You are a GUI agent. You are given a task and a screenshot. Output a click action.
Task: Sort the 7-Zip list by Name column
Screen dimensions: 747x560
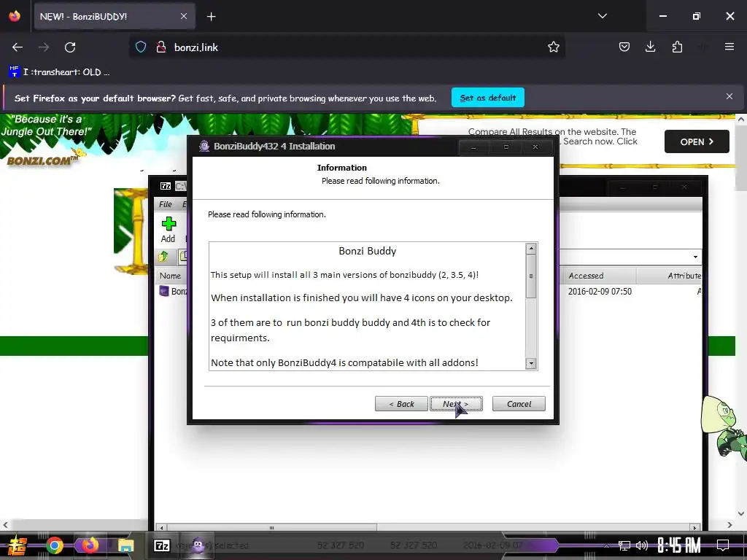[x=171, y=276]
